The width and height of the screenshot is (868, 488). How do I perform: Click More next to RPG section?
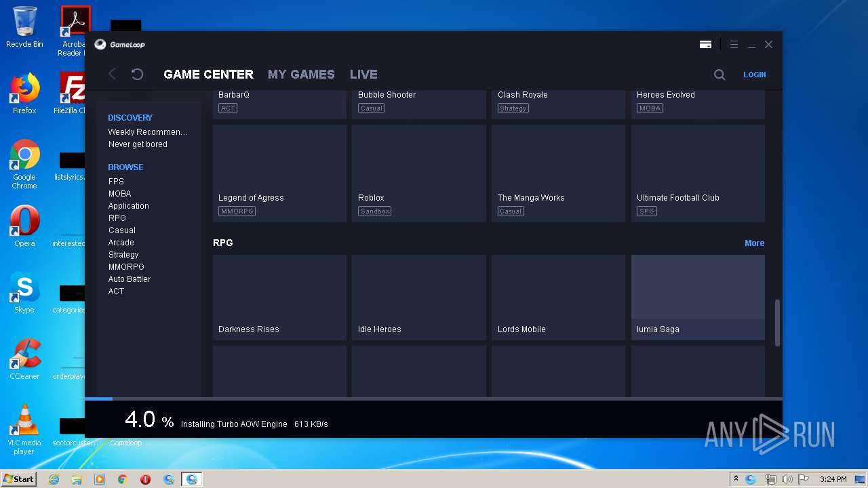point(754,243)
